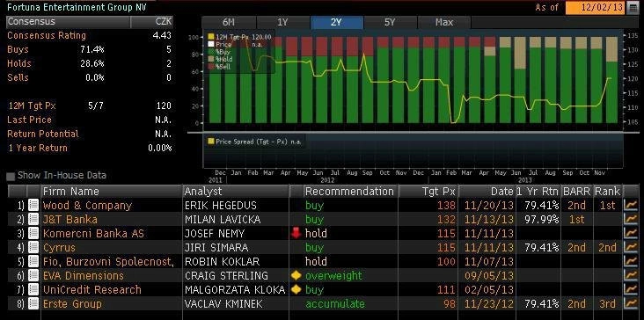Open document icon for Erste Group row
Viewport: 644px width, 320px height.
pyautogui.click(x=33, y=303)
